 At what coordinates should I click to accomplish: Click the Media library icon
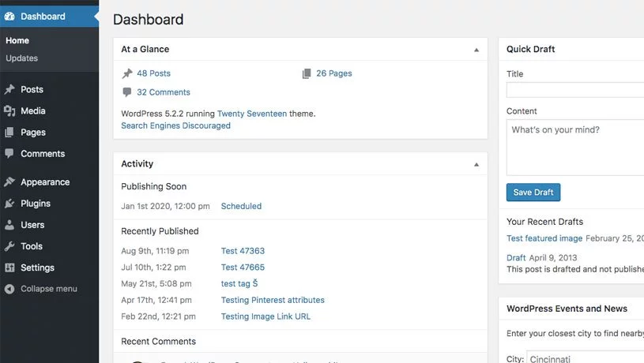click(x=9, y=111)
